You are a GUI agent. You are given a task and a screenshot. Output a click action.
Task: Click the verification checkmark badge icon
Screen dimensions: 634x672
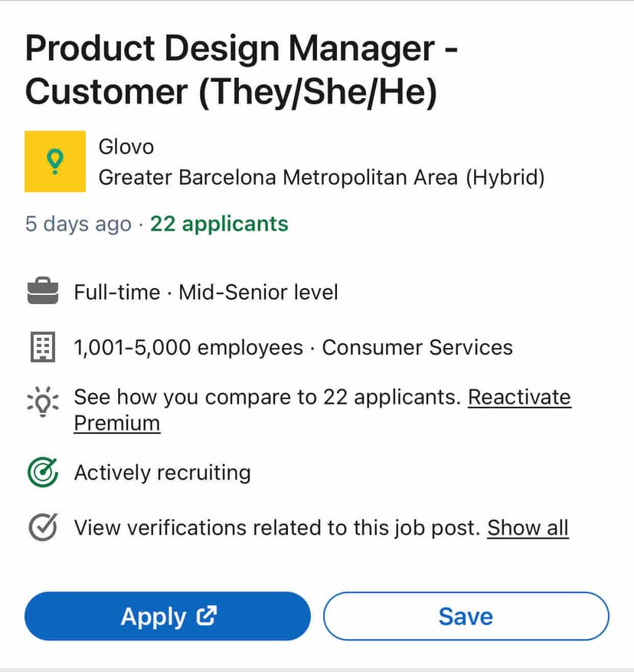tap(43, 527)
